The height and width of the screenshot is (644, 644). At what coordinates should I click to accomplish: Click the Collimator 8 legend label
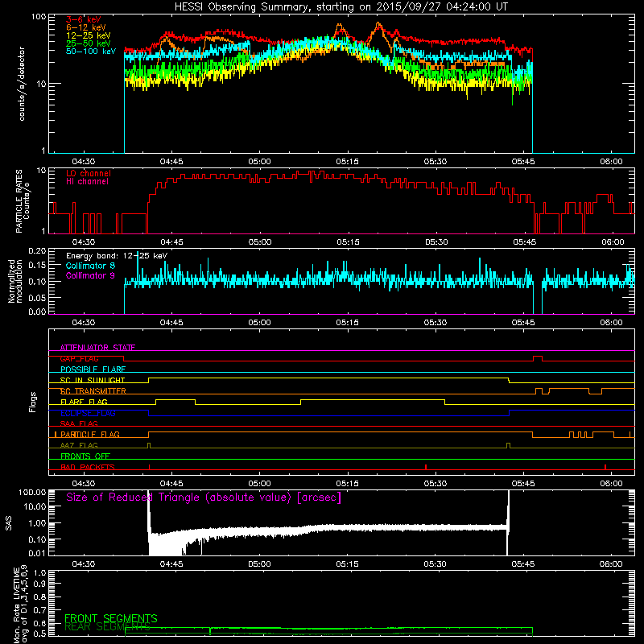coord(90,266)
